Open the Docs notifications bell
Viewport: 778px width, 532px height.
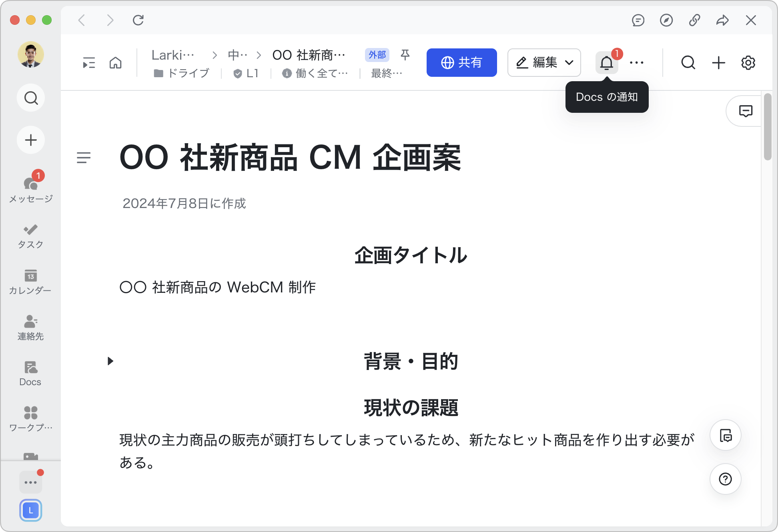[x=606, y=63]
